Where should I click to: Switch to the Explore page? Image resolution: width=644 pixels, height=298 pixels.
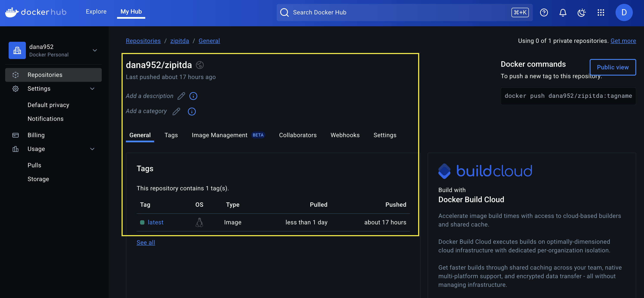point(96,11)
